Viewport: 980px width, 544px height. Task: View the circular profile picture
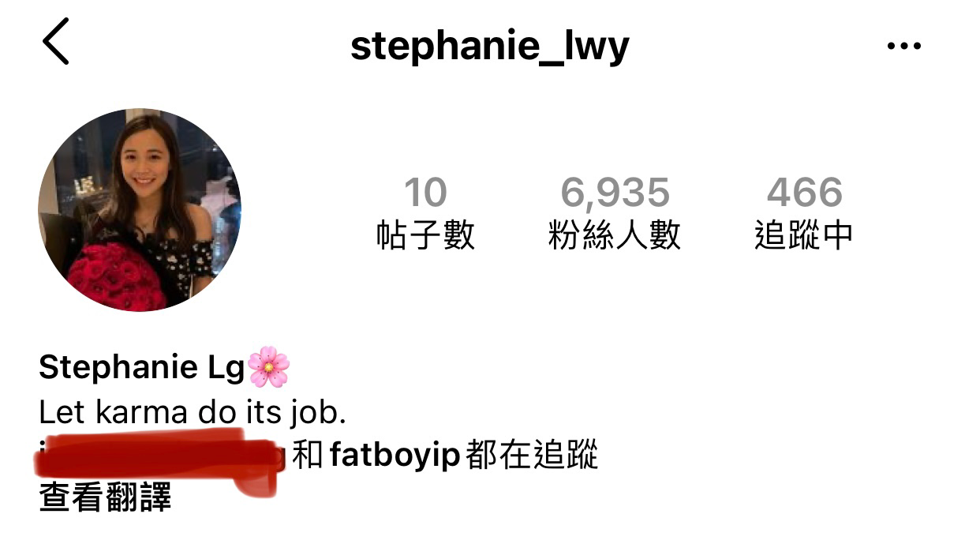140,210
